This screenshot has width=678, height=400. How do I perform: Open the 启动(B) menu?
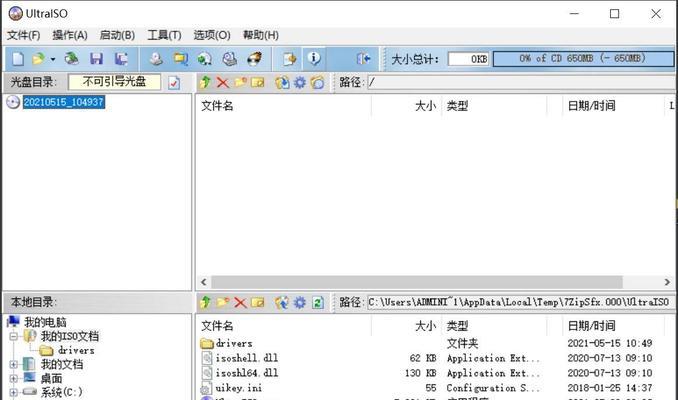[x=117, y=35]
